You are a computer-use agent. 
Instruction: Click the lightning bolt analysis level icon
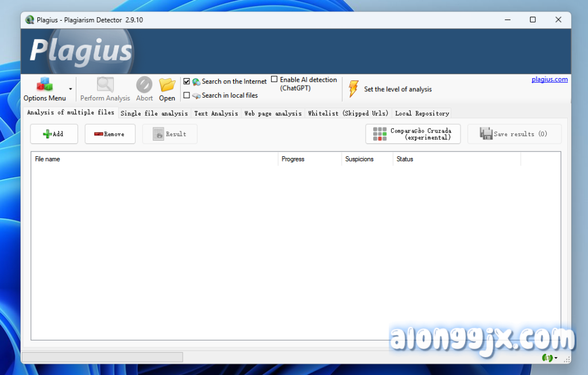354,89
